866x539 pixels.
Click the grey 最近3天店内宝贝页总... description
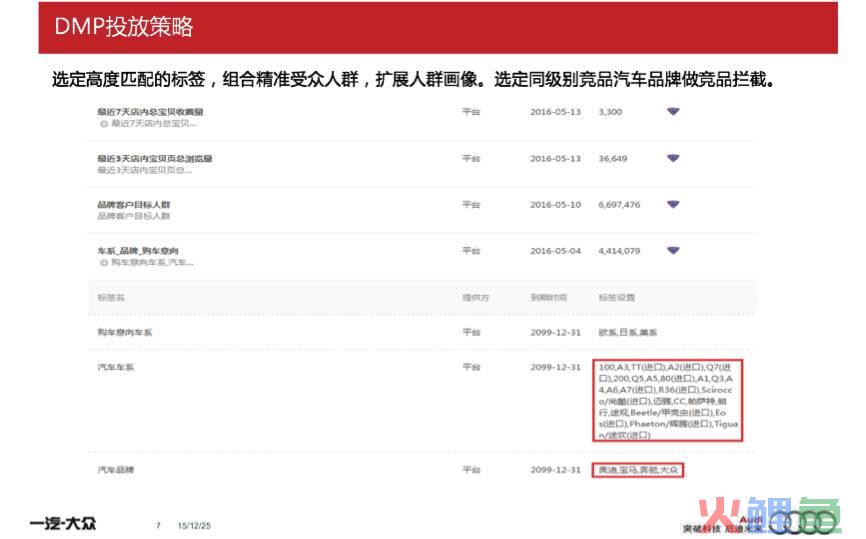(x=145, y=170)
